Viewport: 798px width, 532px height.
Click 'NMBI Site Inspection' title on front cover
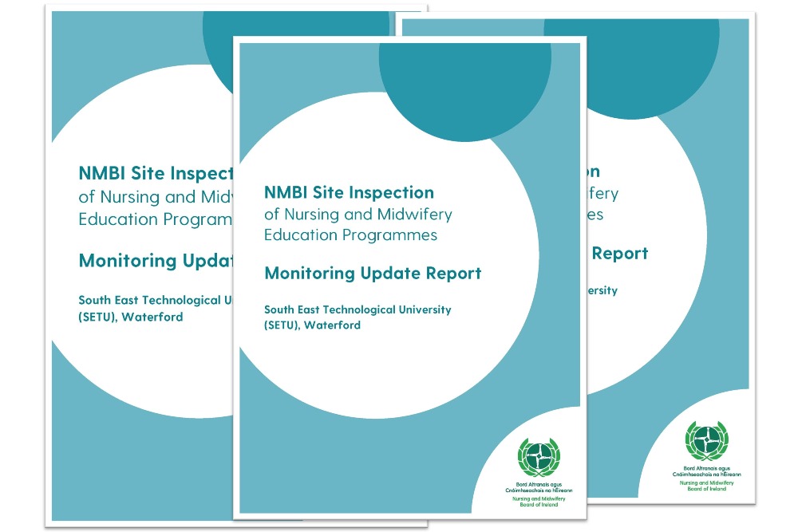tap(350, 192)
